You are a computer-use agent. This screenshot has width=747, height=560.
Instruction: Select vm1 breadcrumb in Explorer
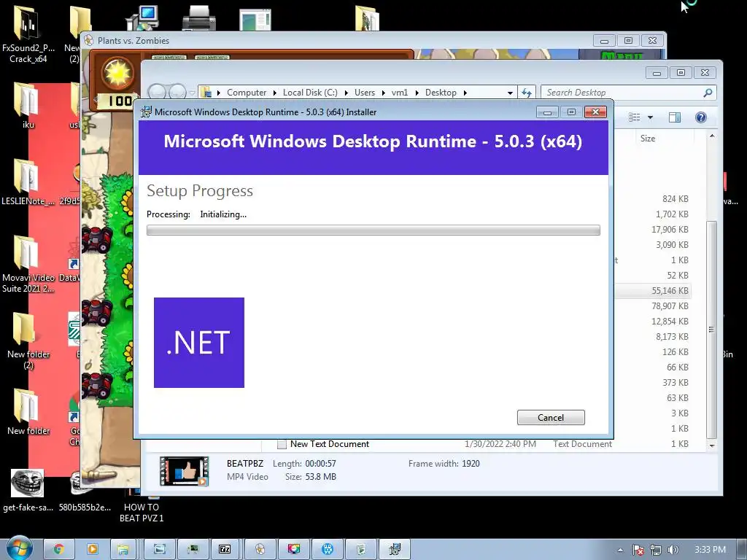[399, 93]
